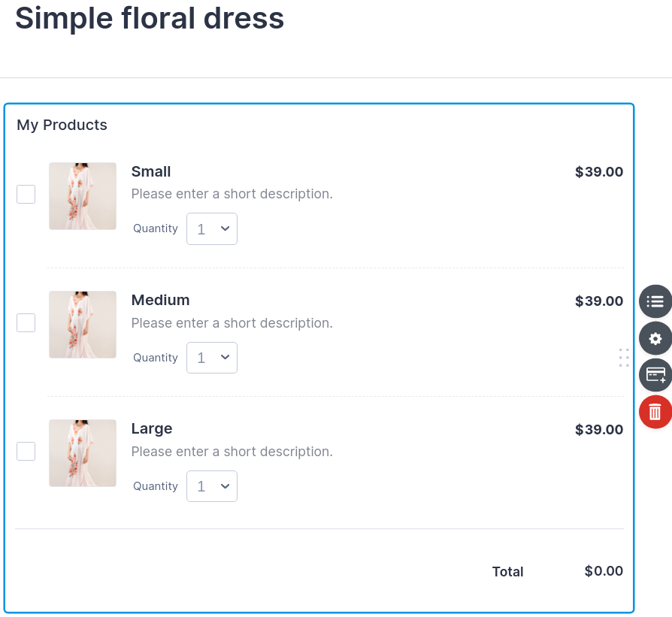Click the Medium dress thumbnail image
Viewport: 672px width, 617px height.
(83, 325)
